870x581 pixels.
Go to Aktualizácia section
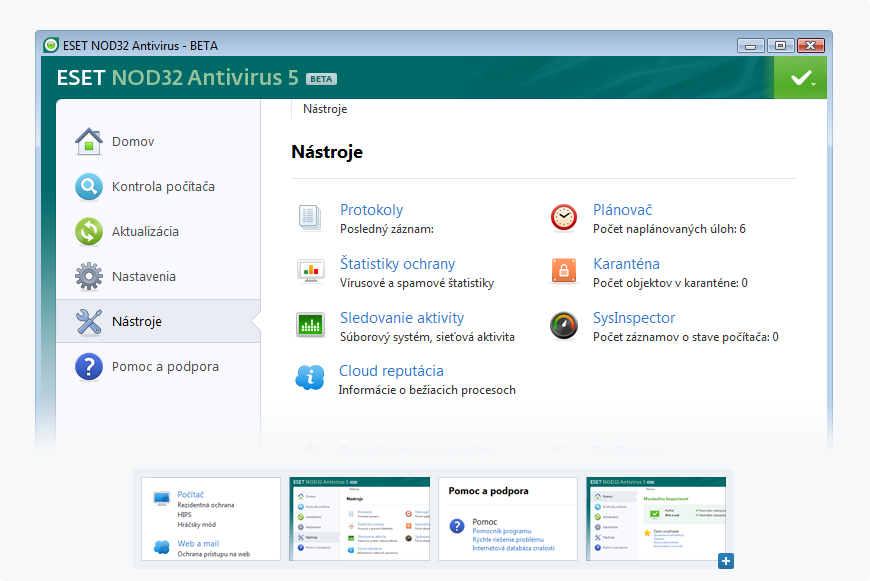145,231
